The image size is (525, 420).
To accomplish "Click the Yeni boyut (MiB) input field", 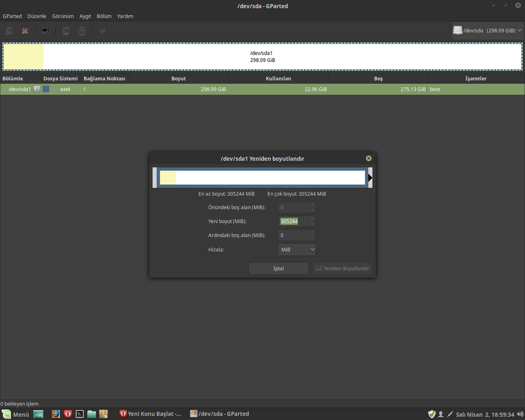I will pyautogui.click(x=293, y=222).
